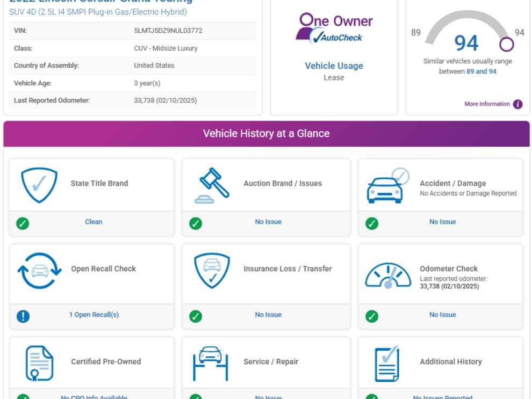The width and height of the screenshot is (532, 399).
Task: Click the Vehicle Age value 3 year(s)
Action: (147, 83)
